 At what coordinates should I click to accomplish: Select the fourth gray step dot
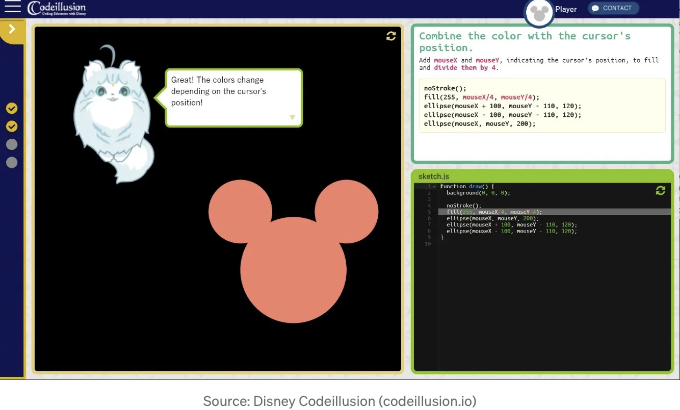tap(12, 163)
